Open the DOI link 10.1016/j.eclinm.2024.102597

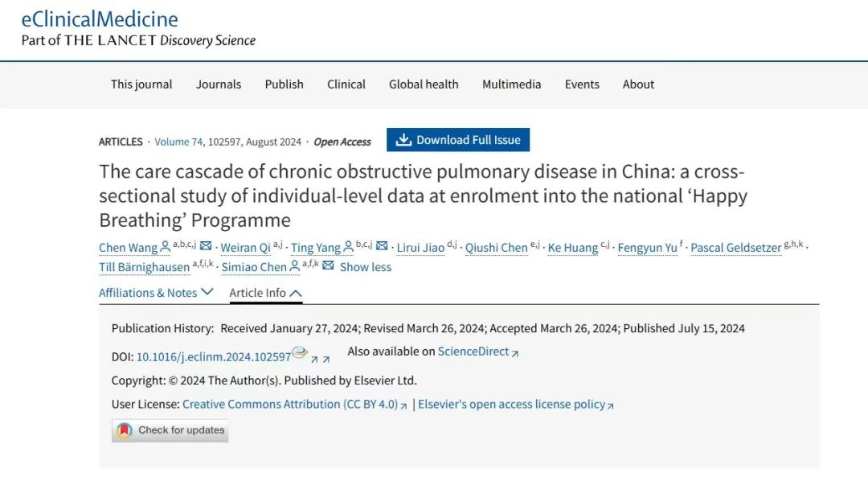214,357
